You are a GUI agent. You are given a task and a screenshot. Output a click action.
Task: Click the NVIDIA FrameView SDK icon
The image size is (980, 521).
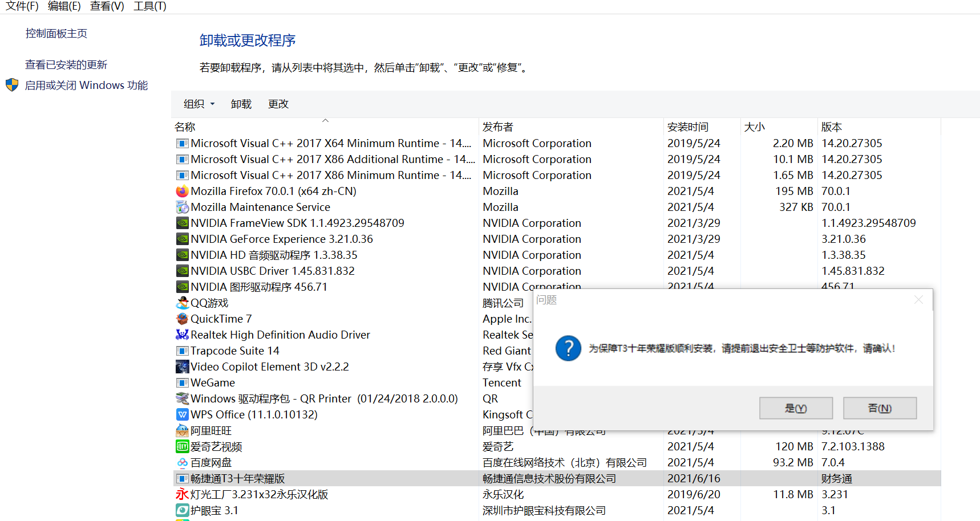tap(182, 223)
